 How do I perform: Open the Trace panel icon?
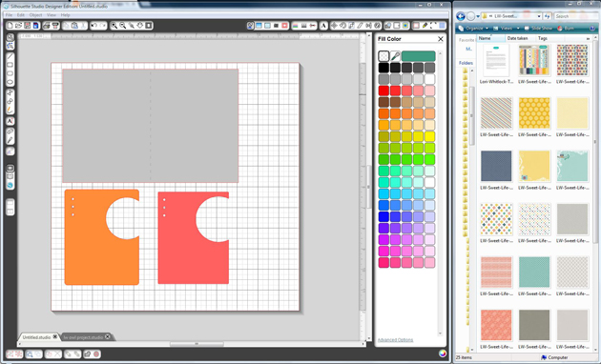point(405,26)
